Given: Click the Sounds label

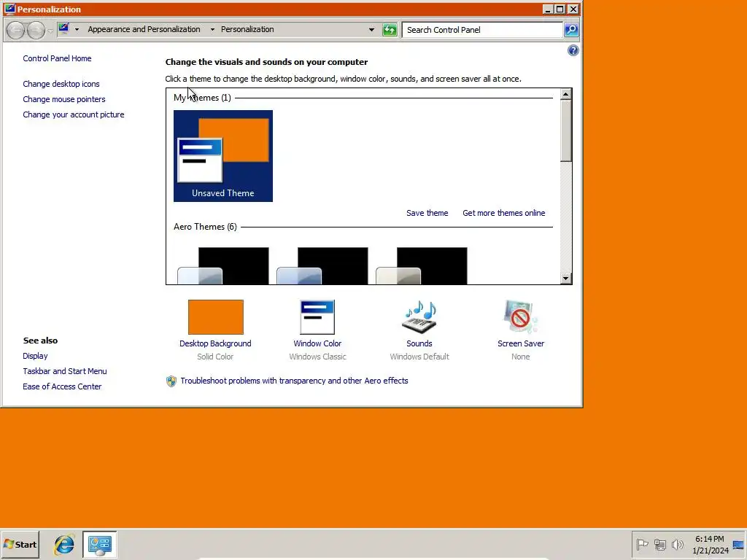Looking at the screenshot, I should pyautogui.click(x=419, y=343).
